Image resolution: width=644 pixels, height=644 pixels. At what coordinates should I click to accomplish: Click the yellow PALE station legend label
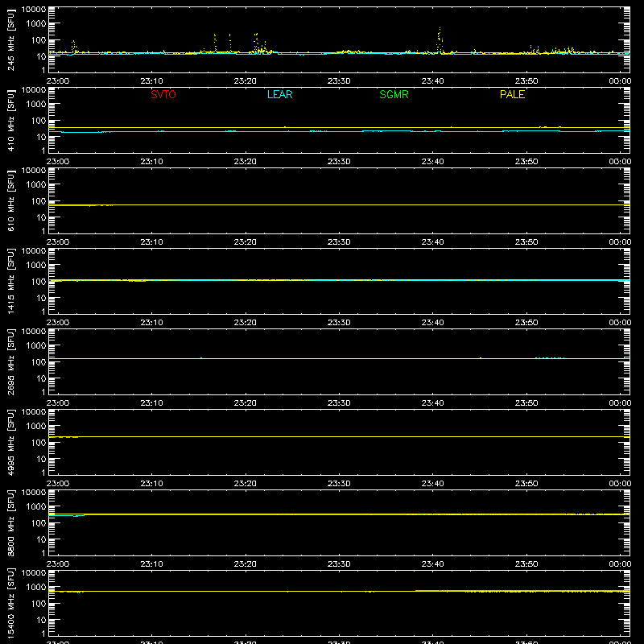point(512,94)
